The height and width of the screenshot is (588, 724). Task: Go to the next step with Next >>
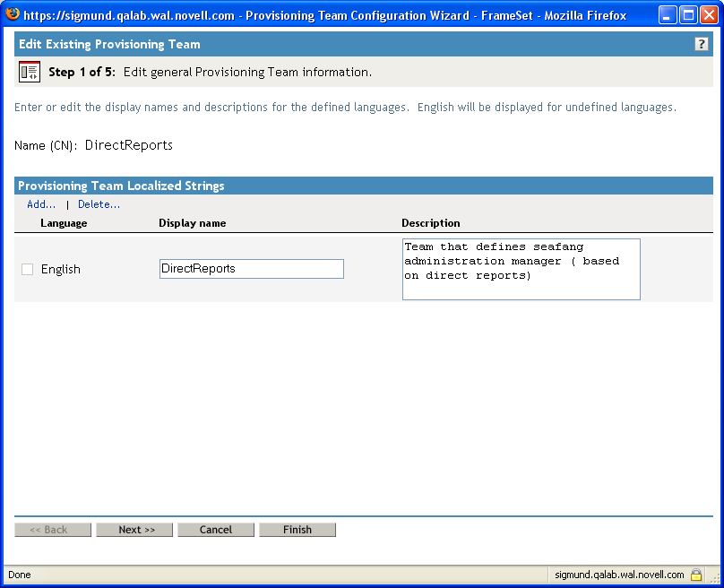pyautogui.click(x=134, y=530)
